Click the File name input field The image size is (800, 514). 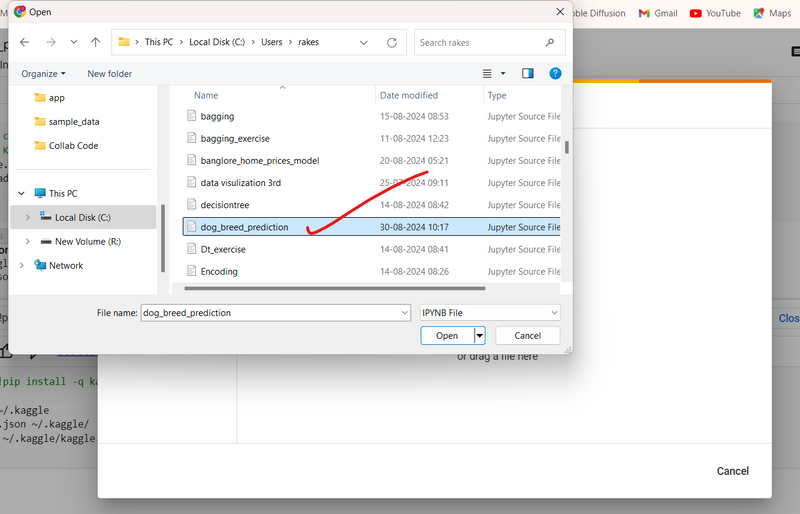275,312
